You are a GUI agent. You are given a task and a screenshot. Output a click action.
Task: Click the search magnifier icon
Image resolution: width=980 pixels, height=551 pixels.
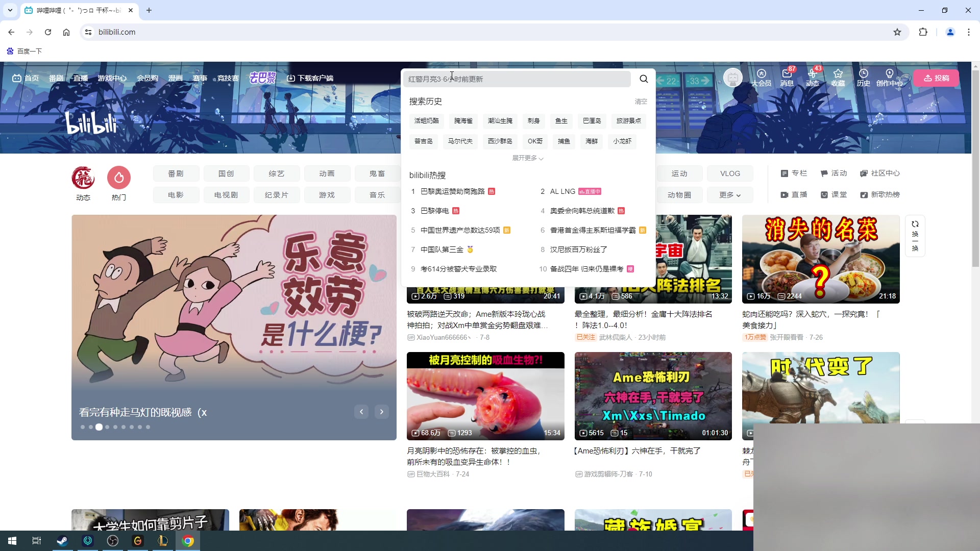coord(643,79)
